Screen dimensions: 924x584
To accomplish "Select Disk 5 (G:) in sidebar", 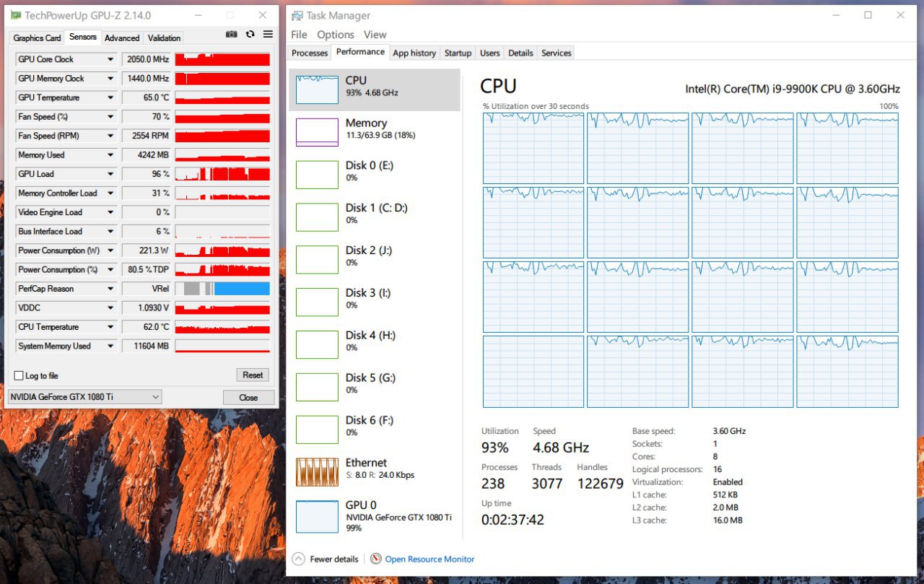I will point(375,387).
